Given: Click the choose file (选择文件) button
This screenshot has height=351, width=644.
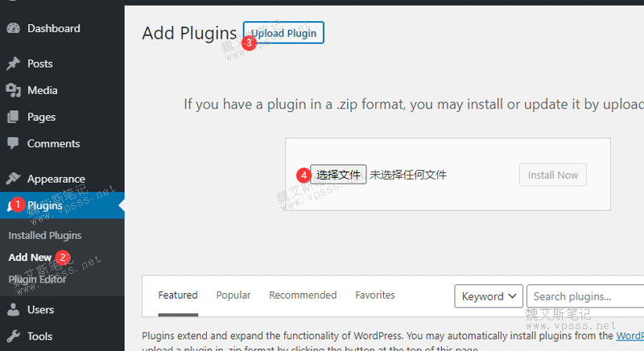Looking at the screenshot, I should (x=338, y=175).
